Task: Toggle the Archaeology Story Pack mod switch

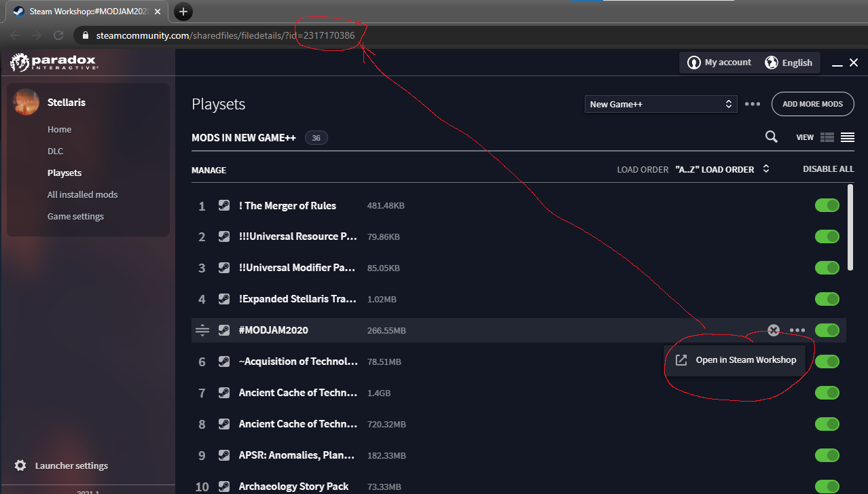Action: click(827, 487)
